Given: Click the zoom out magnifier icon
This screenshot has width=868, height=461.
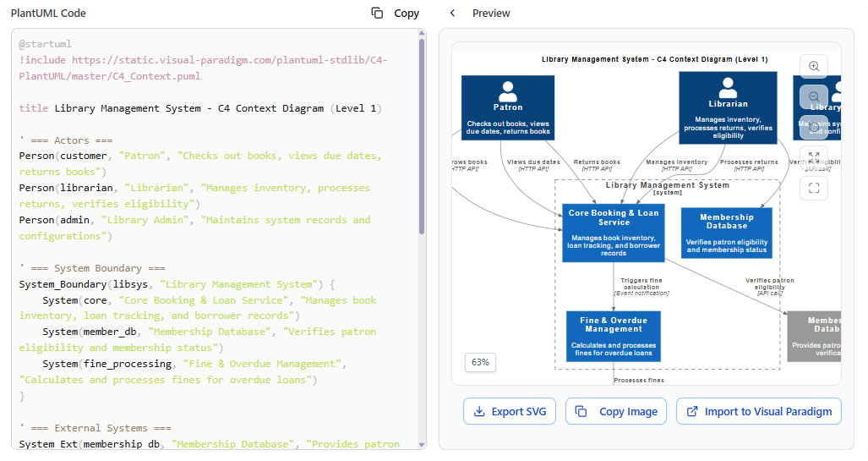Looking at the screenshot, I should coord(813,96).
